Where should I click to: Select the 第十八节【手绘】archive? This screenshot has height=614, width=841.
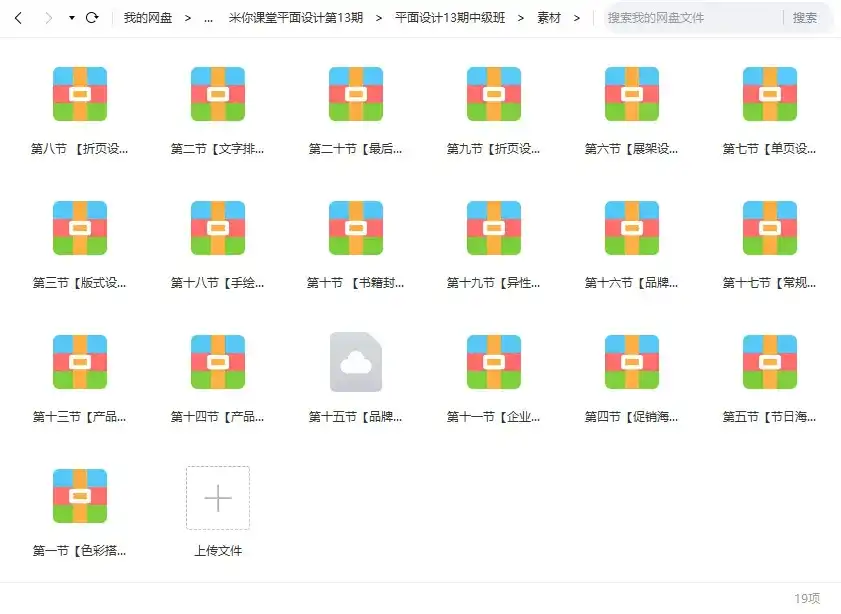[217, 228]
